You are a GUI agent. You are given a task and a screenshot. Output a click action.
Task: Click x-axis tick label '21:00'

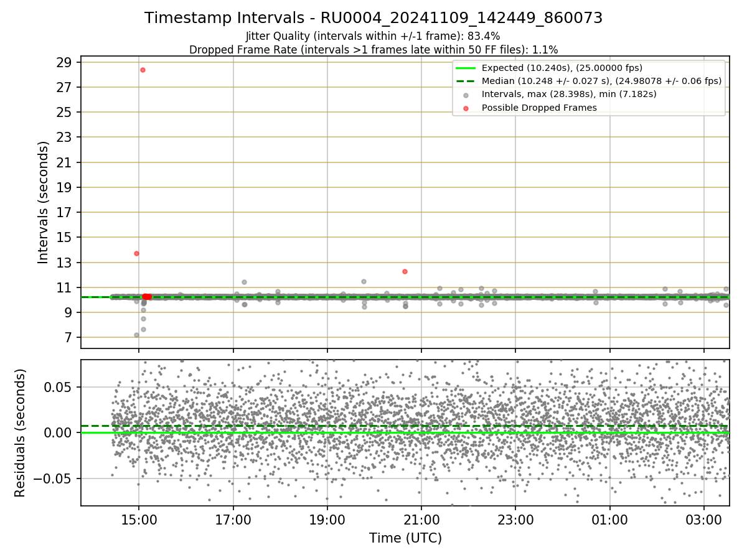point(421,520)
